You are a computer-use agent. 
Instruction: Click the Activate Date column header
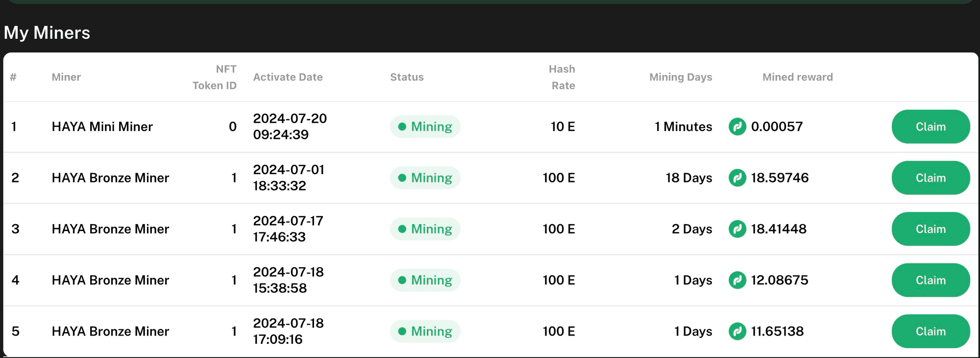[x=288, y=77]
